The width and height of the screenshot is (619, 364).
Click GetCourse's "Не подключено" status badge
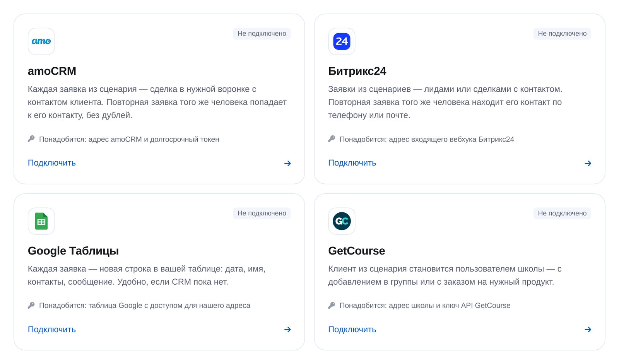(562, 213)
